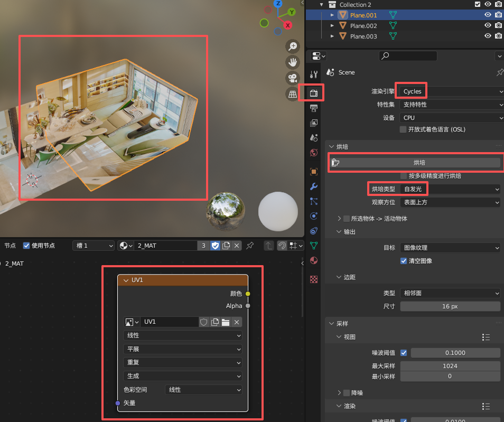Open the Output properties tab icon

click(x=314, y=108)
